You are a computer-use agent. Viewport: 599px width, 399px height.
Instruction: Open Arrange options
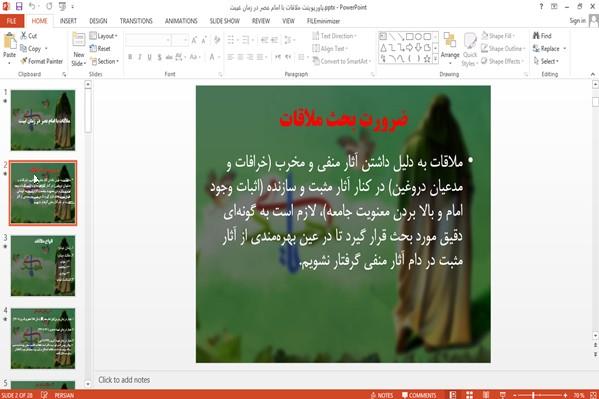[450, 48]
